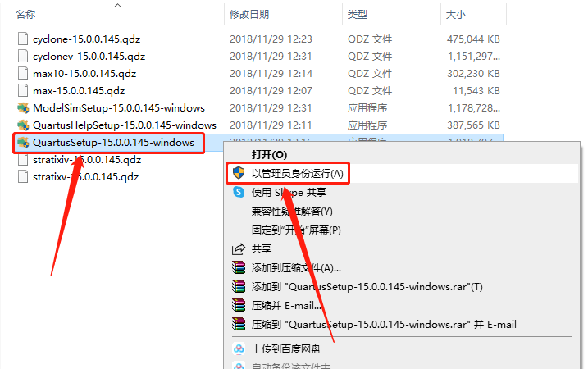The width and height of the screenshot is (588, 369).
Task: Sort by the 大小 column header
Action: (456, 15)
